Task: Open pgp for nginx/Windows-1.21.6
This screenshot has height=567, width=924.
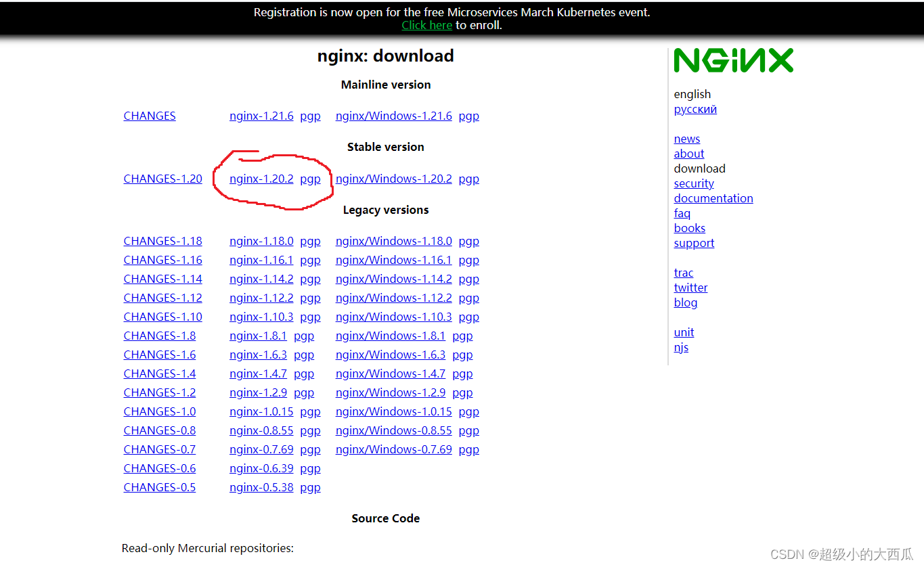Action: tap(468, 116)
